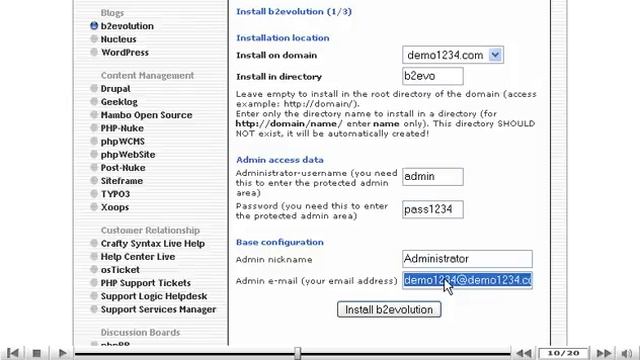Viewport: 640px width, 360px height.
Task: Open the Xoops installer link
Action: coord(115,207)
